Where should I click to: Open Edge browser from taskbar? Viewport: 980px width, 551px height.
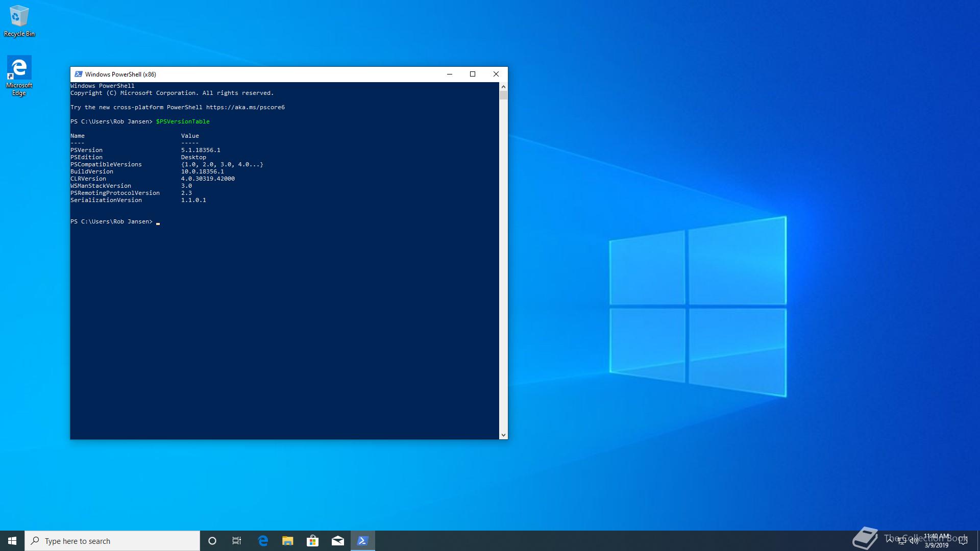pos(263,541)
